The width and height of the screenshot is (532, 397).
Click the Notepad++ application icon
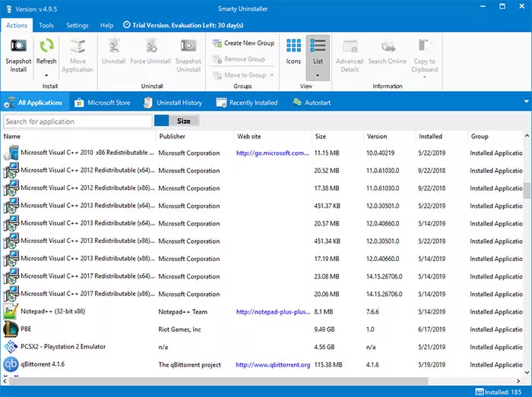point(11,311)
